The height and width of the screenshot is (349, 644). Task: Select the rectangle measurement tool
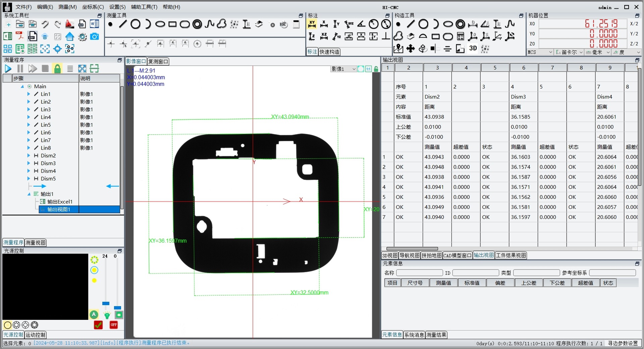coord(172,24)
